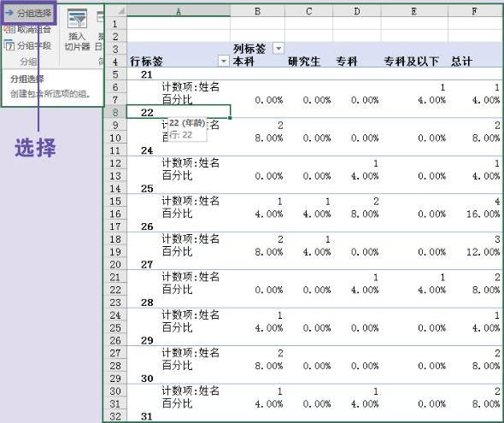Click 百分比 in row 16
This screenshot has height=423, width=504.
tap(177, 214)
